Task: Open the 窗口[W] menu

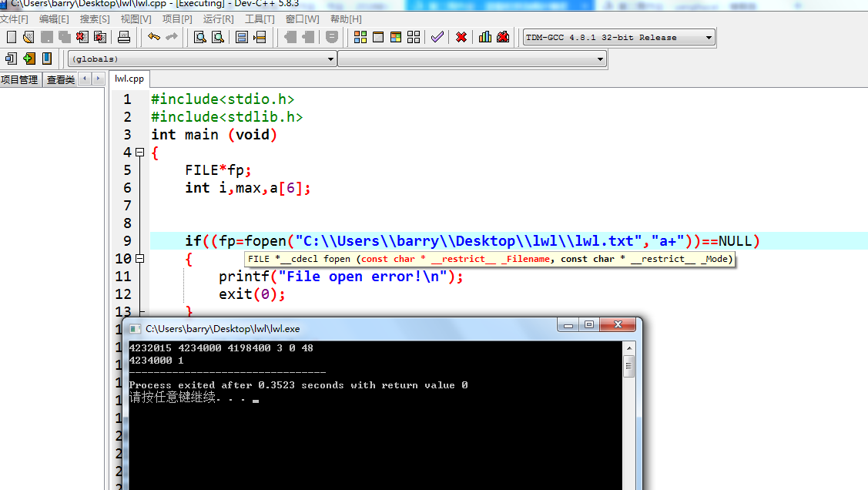Action: point(302,18)
